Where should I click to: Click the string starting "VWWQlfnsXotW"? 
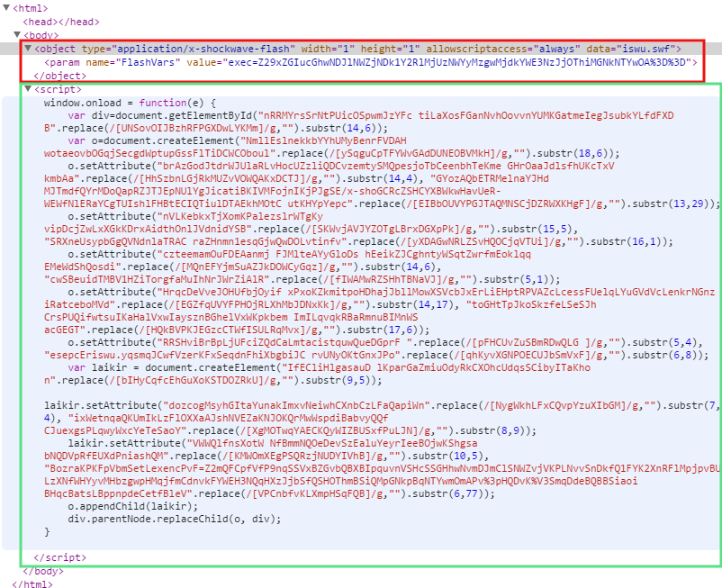260,449
